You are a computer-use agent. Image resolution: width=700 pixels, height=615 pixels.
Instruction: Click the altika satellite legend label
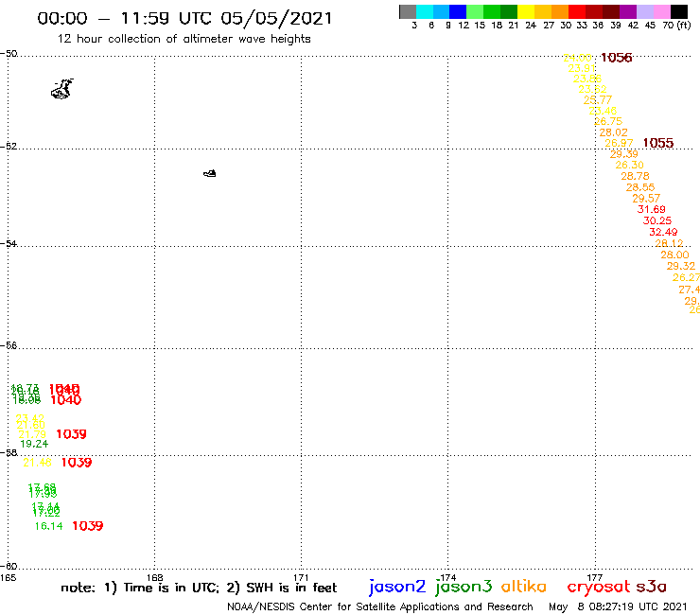pyautogui.click(x=524, y=587)
